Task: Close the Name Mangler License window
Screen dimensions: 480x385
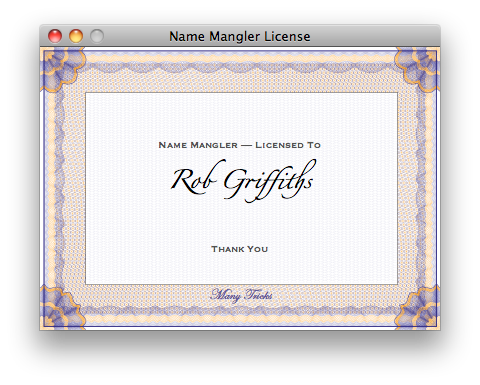Action: [55, 36]
